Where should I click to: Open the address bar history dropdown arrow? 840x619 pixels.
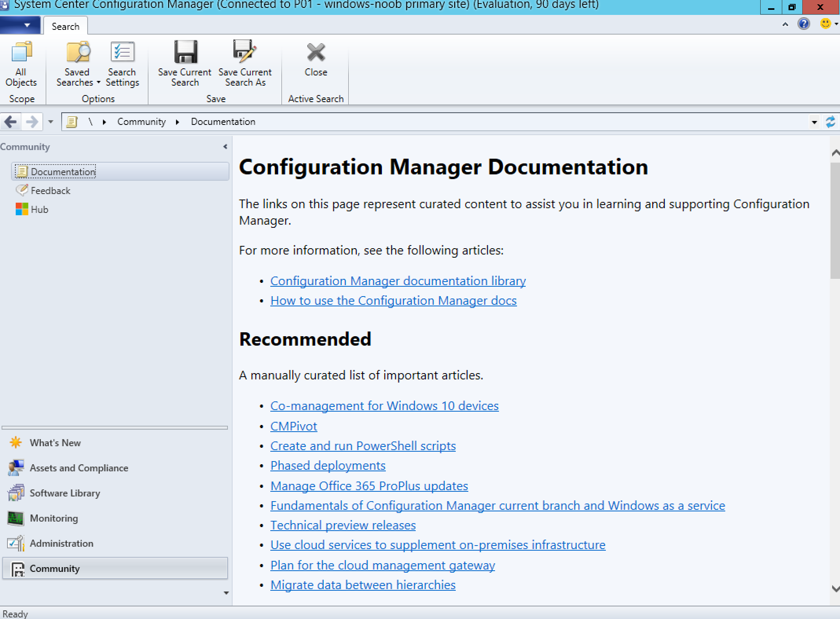[814, 122]
